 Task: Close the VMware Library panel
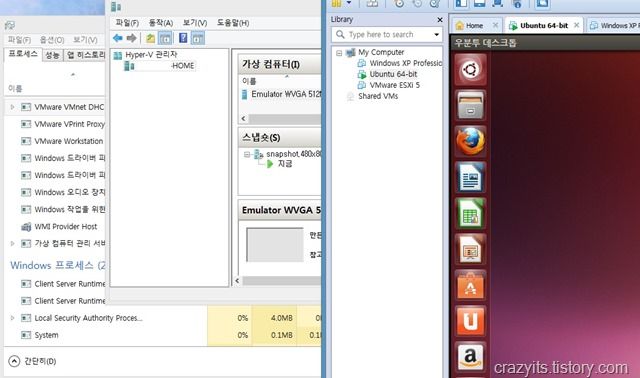point(440,20)
